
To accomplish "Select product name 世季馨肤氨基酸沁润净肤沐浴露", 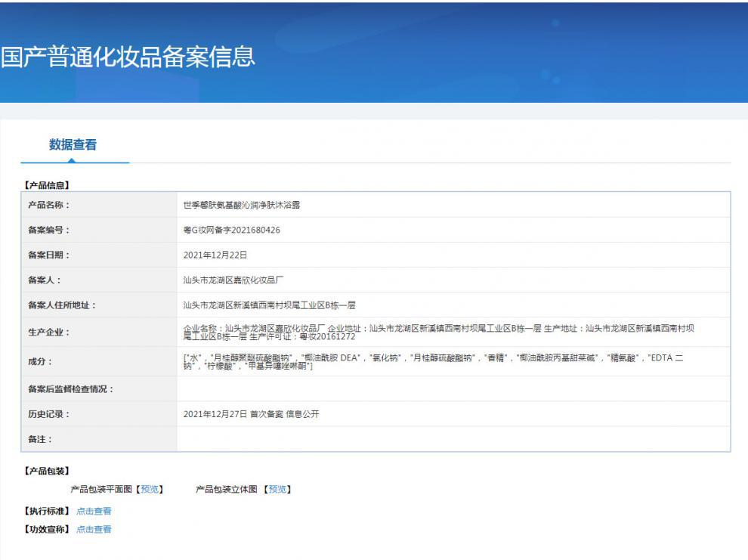I will pos(242,205).
